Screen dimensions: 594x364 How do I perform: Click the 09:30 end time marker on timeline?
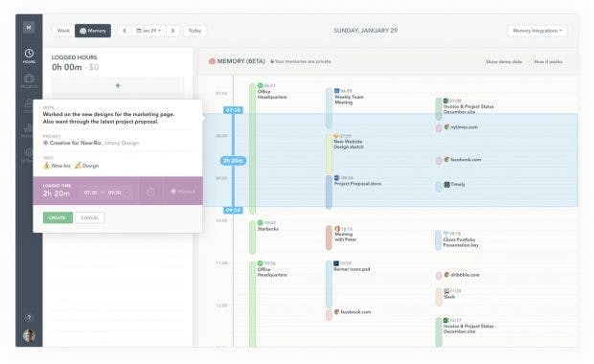point(233,210)
